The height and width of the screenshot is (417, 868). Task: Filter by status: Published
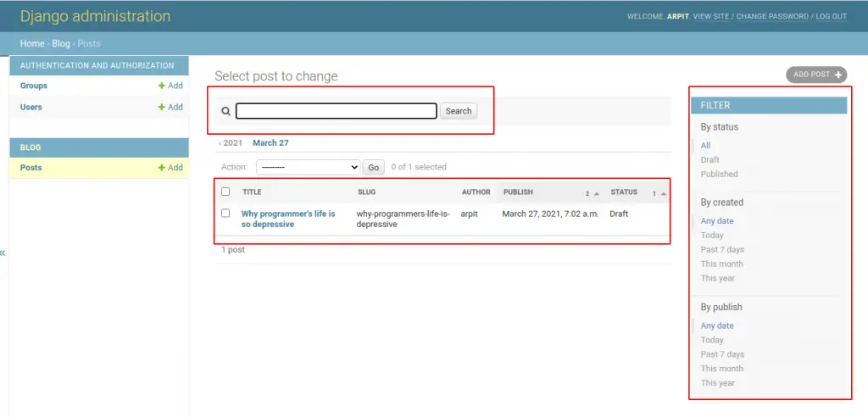point(719,175)
